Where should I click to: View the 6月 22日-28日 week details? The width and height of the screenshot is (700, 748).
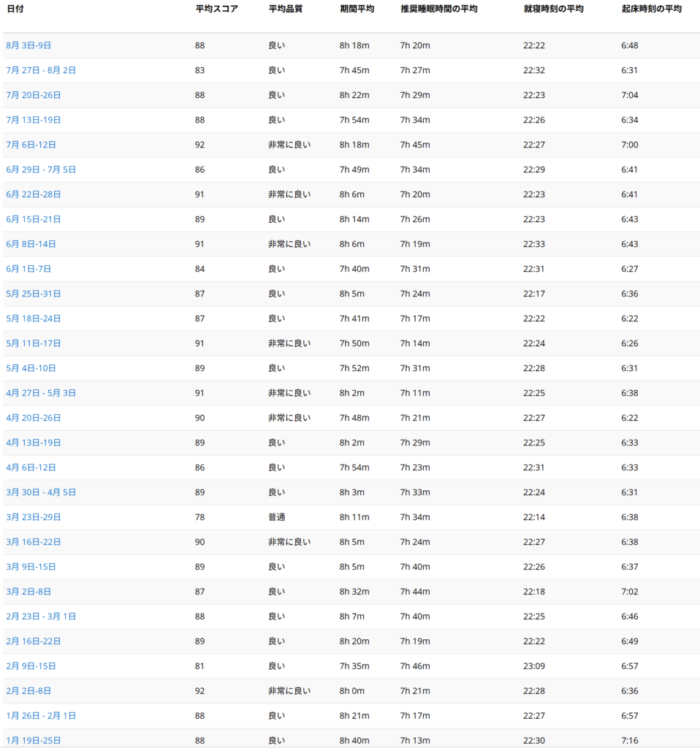34,194
